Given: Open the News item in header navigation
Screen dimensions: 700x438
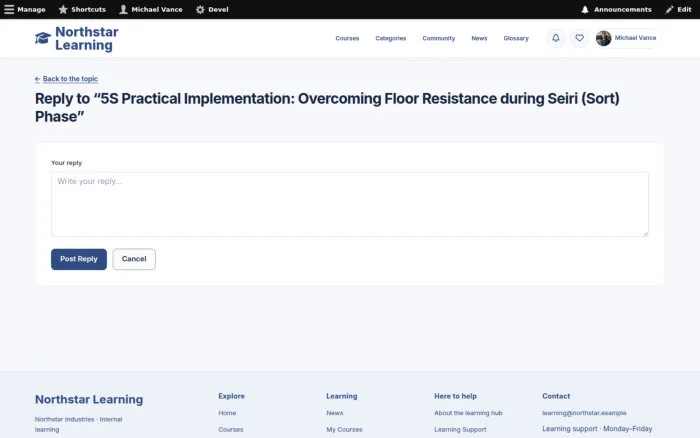Looking at the screenshot, I should 479,38.
